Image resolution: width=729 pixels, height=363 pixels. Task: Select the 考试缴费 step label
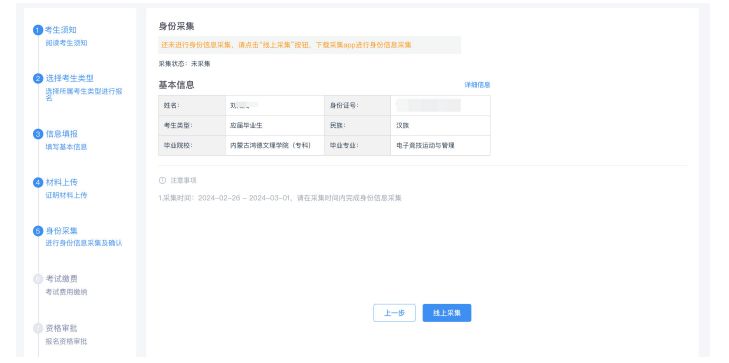click(x=61, y=279)
